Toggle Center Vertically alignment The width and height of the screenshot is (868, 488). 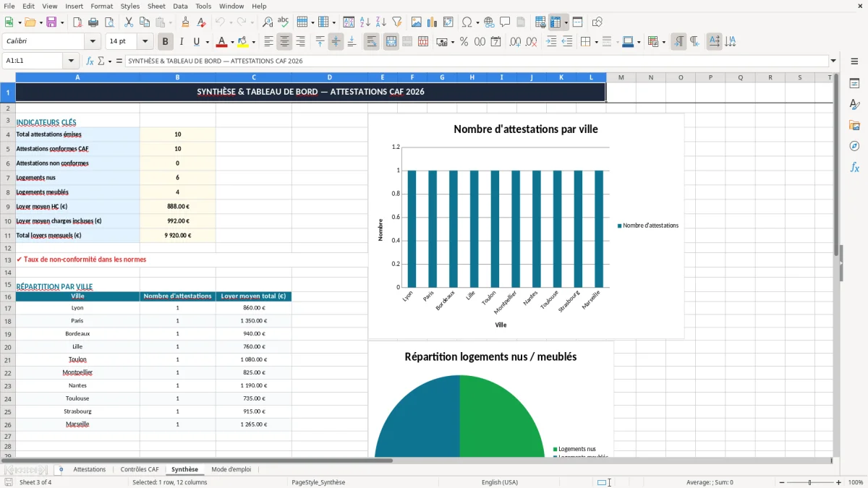click(336, 42)
